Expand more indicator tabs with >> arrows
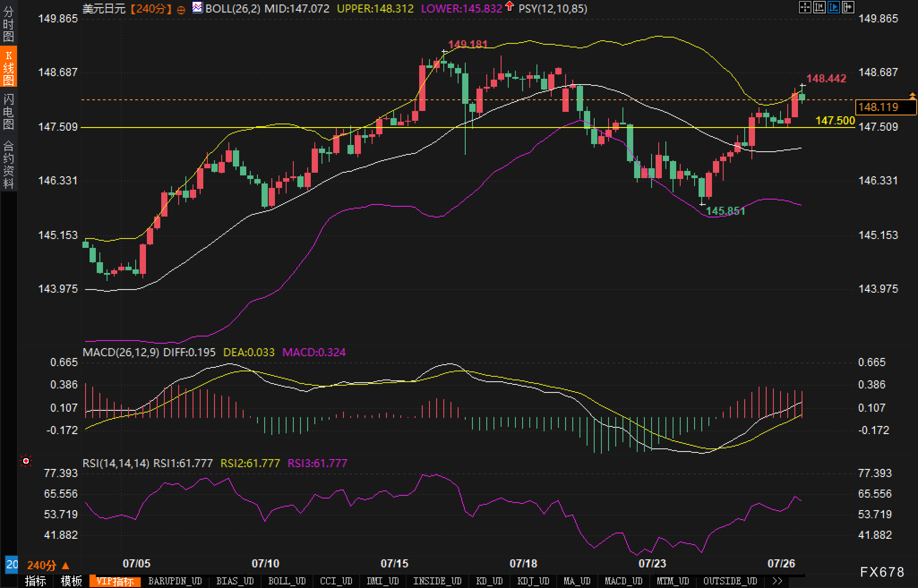 [778, 581]
